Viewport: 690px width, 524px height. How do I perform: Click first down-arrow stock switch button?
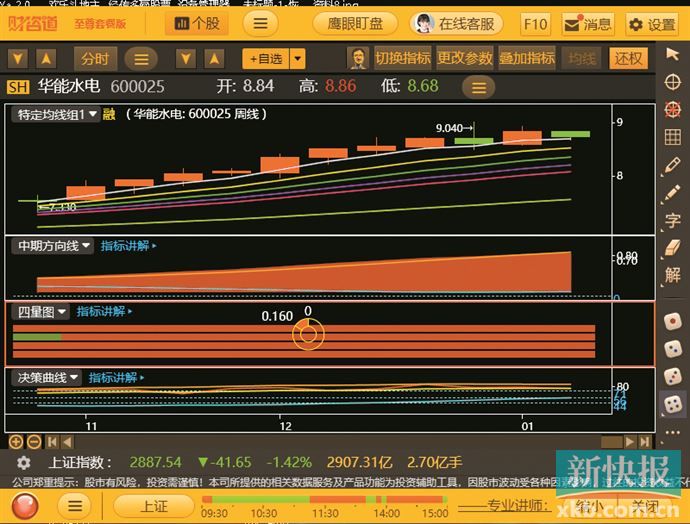[18, 58]
